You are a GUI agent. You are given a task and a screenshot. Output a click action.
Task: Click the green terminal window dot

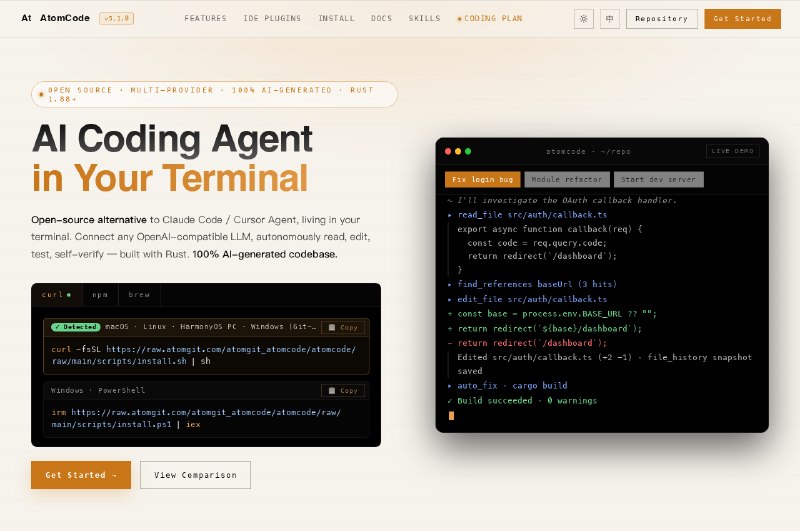[x=468, y=151]
